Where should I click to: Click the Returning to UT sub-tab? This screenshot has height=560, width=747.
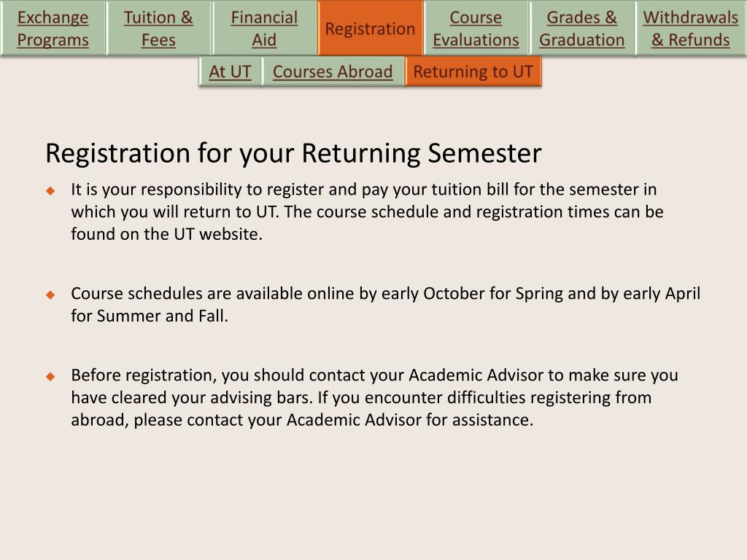pos(473,71)
